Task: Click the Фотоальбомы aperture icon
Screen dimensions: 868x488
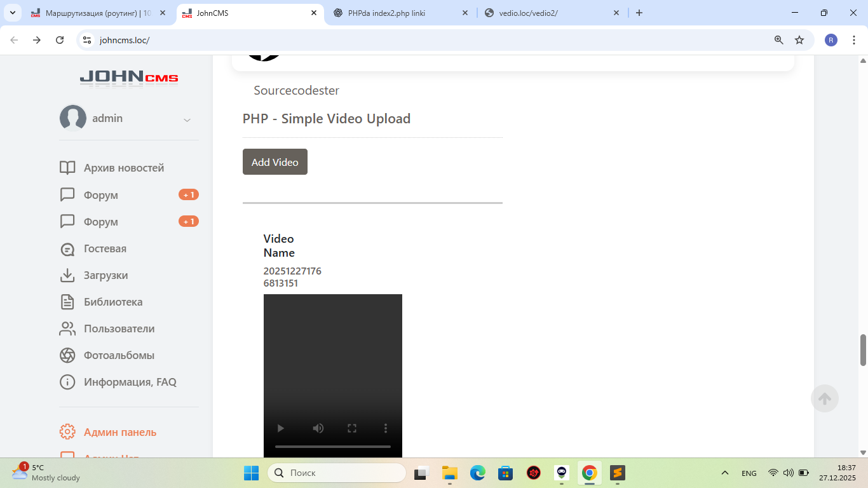Action: (67, 355)
